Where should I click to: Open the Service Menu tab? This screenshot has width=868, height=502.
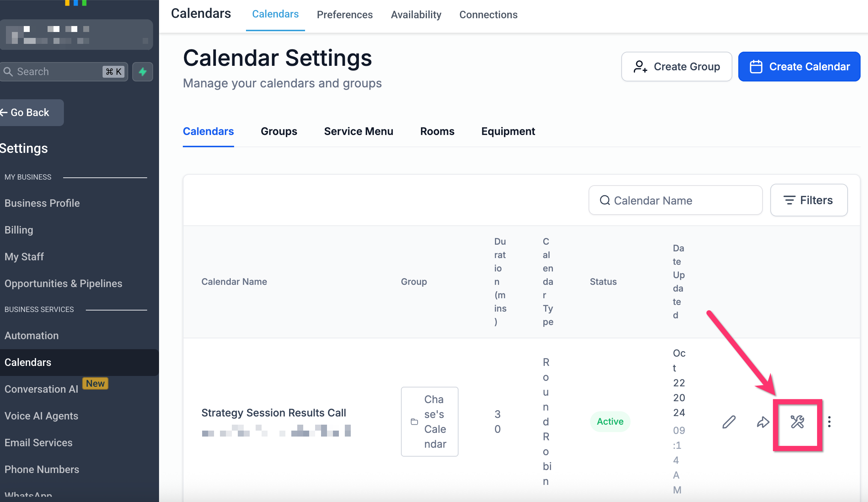358,131
